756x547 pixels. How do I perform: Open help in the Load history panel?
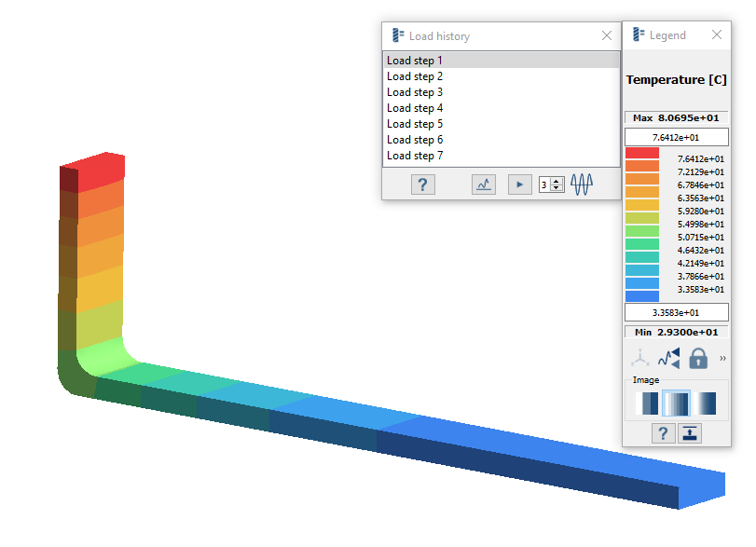pos(422,185)
